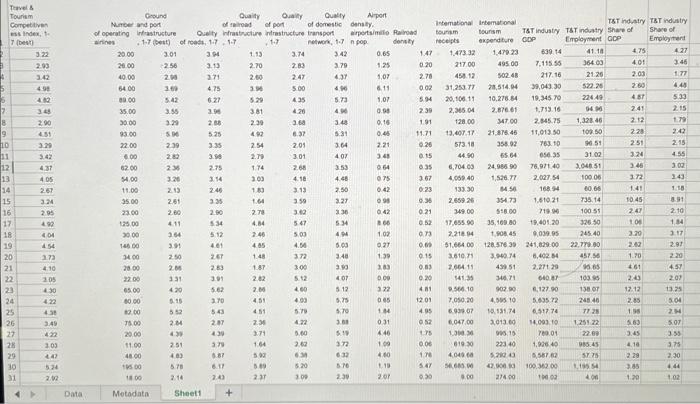Switch to the Data sheet tab
The width and height of the screenshot is (700, 404).
coord(73,394)
